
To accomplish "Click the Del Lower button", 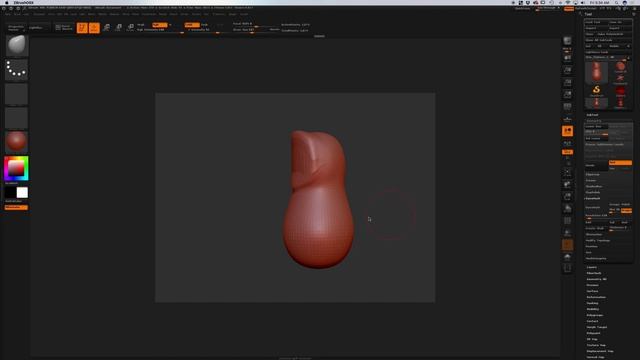I will point(596,138).
